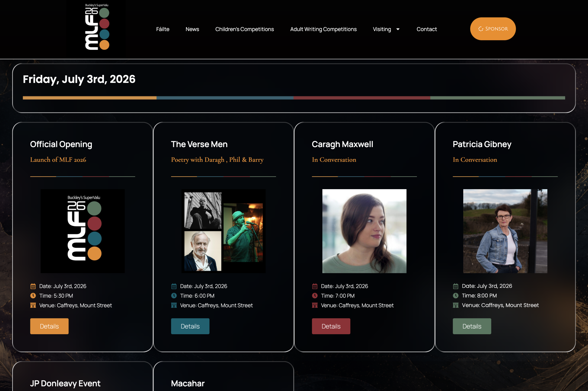Click the MLF 26 logo in header
This screenshot has height=391, width=588.
97,27
